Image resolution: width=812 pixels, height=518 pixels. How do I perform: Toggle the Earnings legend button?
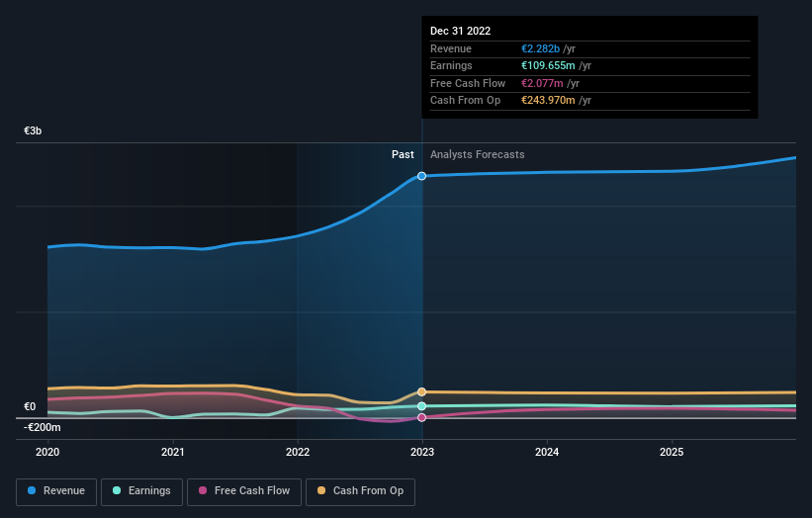tap(141, 491)
